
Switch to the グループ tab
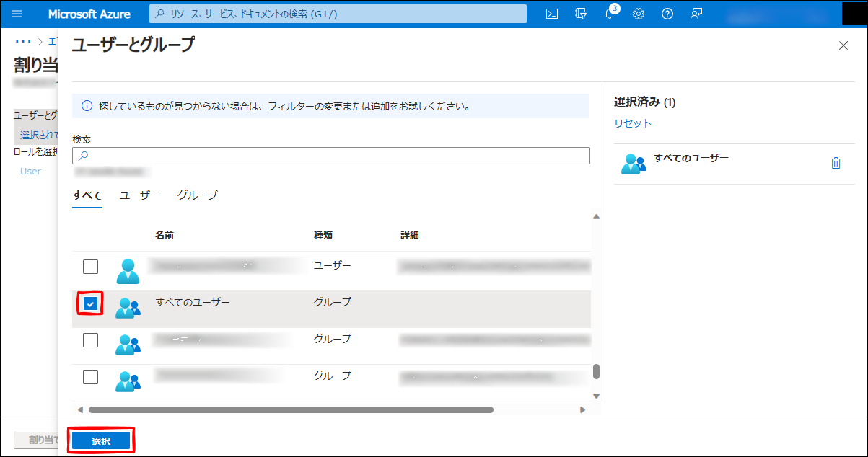197,195
